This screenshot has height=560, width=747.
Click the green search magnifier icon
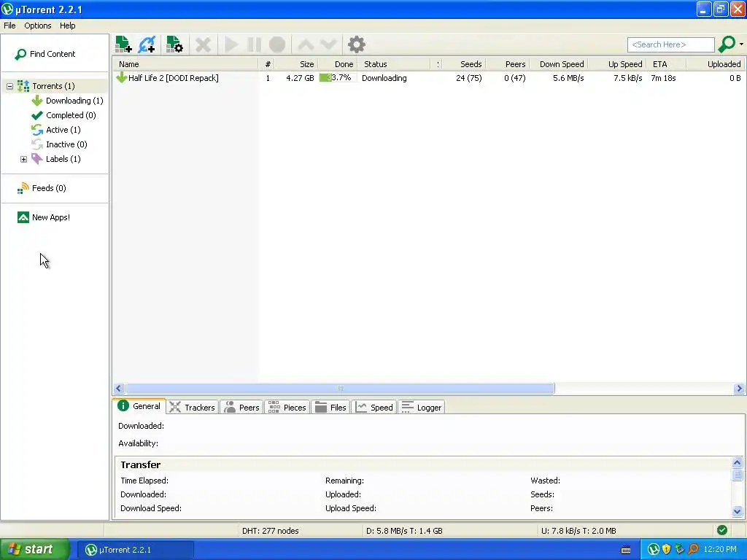(727, 44)
